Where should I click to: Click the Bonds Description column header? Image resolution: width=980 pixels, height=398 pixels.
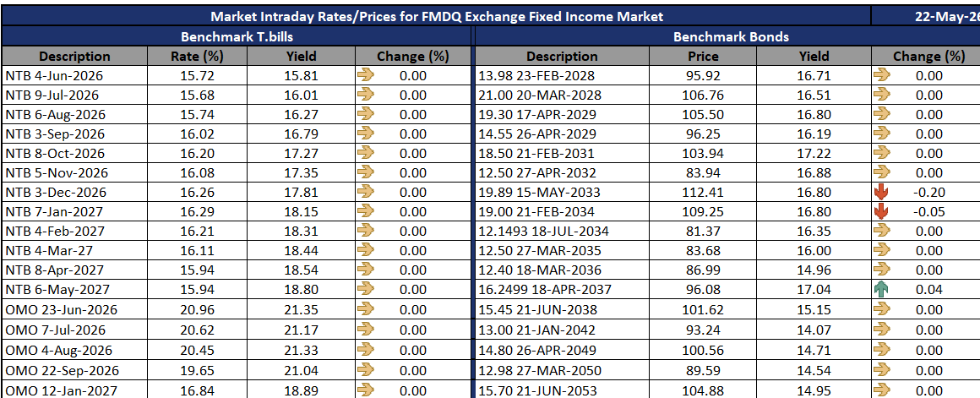pyautogui.click(x=562, y=57)
